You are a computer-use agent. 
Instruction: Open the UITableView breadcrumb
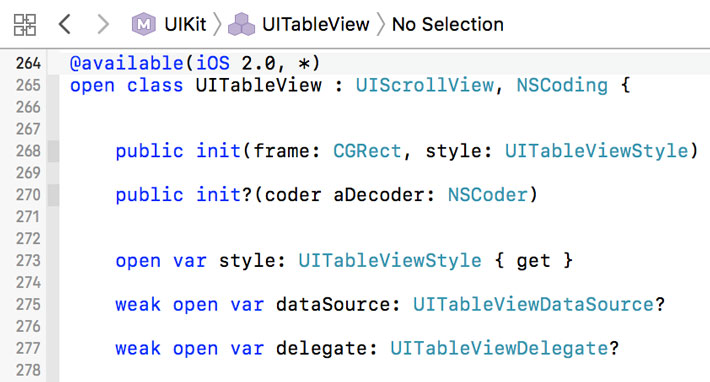tap(316, 24)
